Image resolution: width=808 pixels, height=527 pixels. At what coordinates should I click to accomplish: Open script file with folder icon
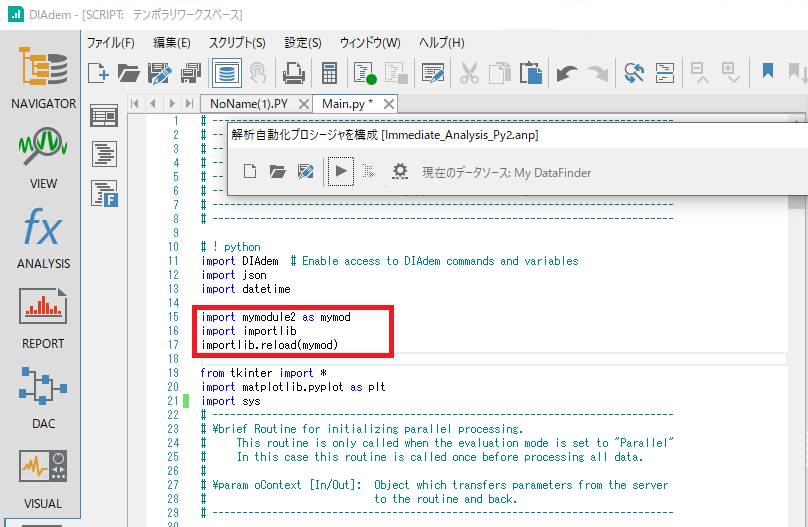click(x=128, y=73)
